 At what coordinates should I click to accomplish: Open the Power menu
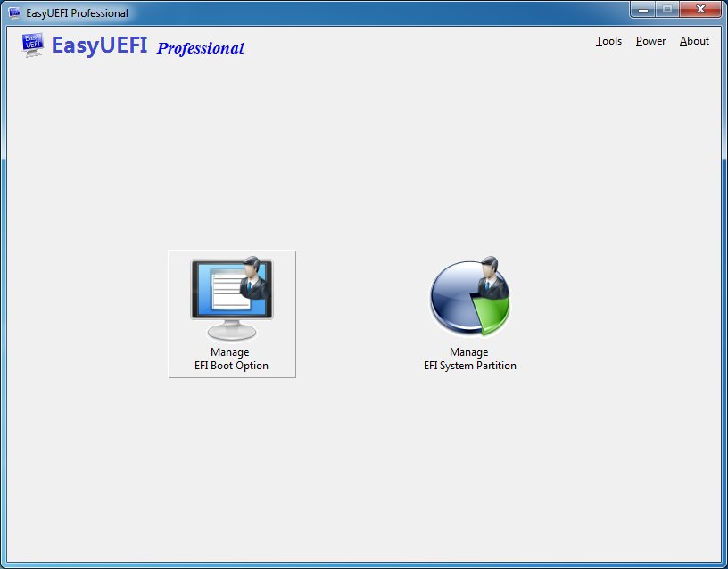click(650, 41)
